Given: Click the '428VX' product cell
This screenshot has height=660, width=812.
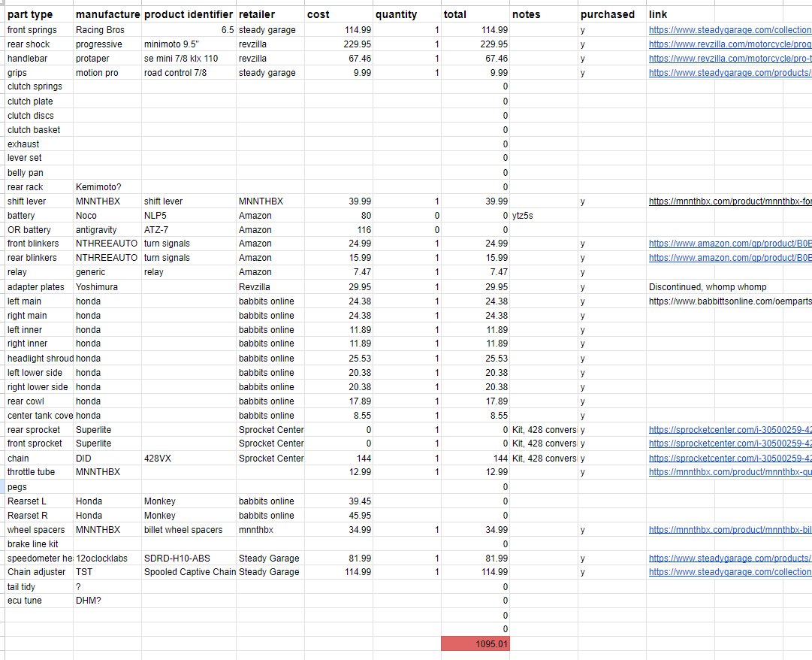Looking at the screenshot, I should pos(189,459).
